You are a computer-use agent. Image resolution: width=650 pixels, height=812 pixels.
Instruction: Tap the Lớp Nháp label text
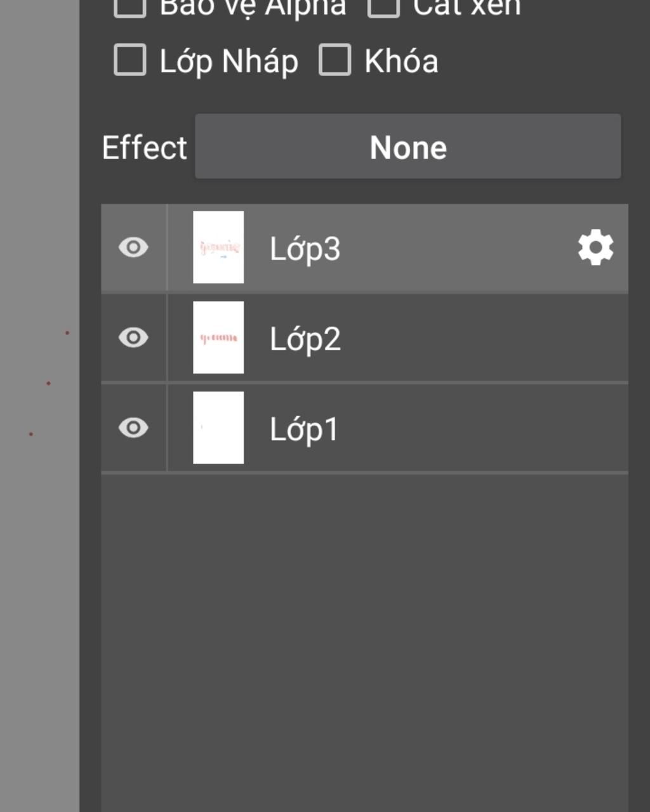pos(229,62)
